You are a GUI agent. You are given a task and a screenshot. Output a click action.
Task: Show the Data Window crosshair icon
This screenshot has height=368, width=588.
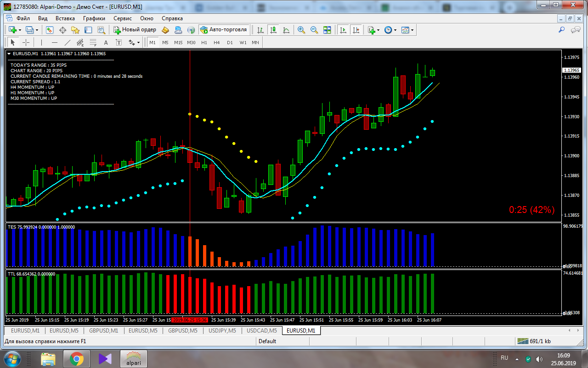(x=62, y=30)
